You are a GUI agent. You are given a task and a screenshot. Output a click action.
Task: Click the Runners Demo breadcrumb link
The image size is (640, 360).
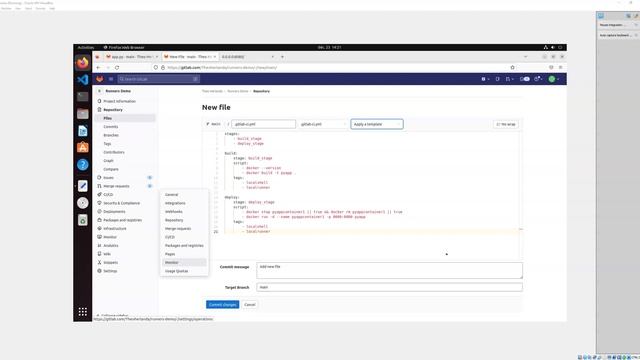238,91
